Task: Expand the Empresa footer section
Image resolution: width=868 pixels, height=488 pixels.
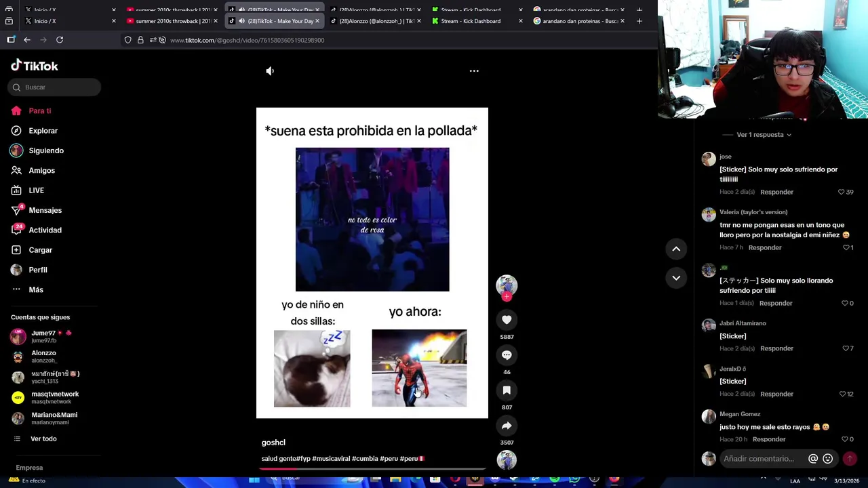Action: pos(29,468)
